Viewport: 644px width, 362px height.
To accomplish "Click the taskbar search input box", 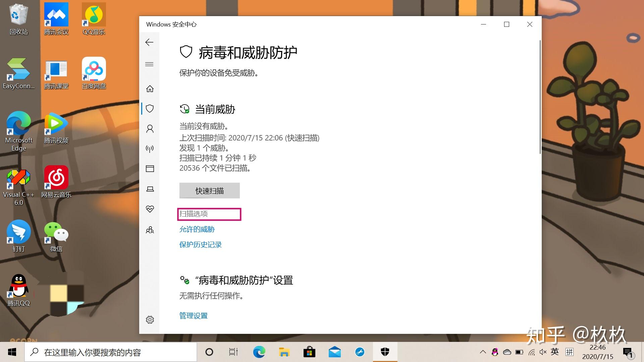I will tap(111, 352).
